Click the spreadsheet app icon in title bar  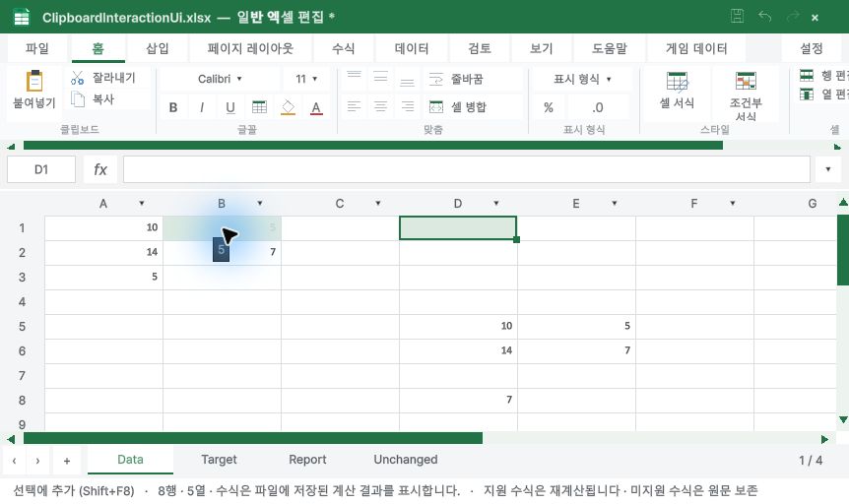(22, 17)
